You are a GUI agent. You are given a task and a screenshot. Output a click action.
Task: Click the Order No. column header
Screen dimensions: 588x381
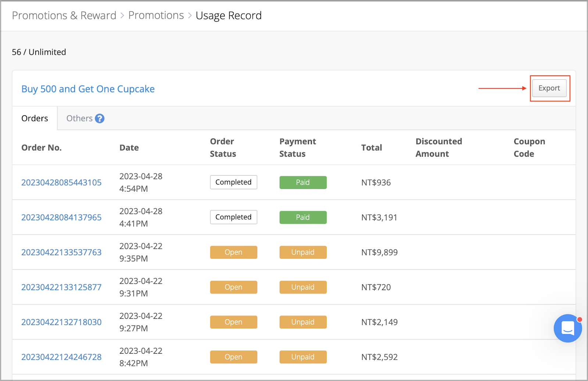(42, 148)
